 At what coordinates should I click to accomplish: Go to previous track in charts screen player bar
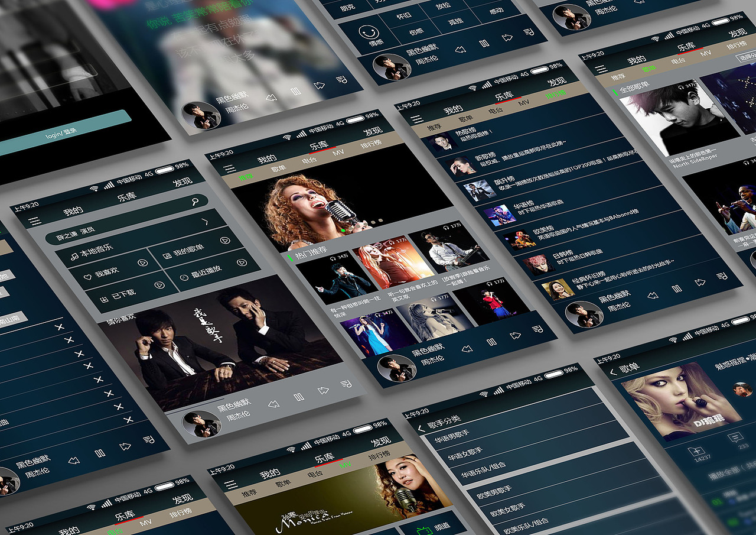pos(653,296)
